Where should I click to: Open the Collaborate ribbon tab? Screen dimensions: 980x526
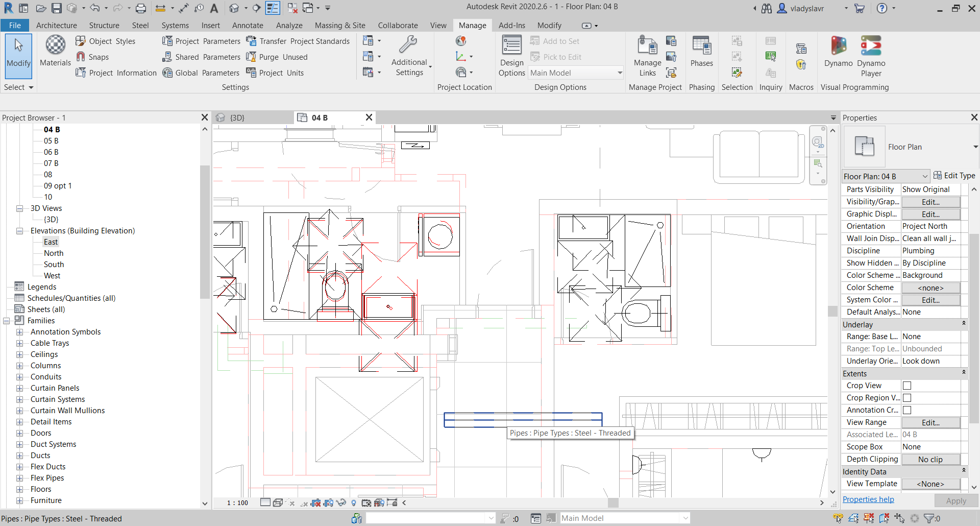(x=398, y=25)
